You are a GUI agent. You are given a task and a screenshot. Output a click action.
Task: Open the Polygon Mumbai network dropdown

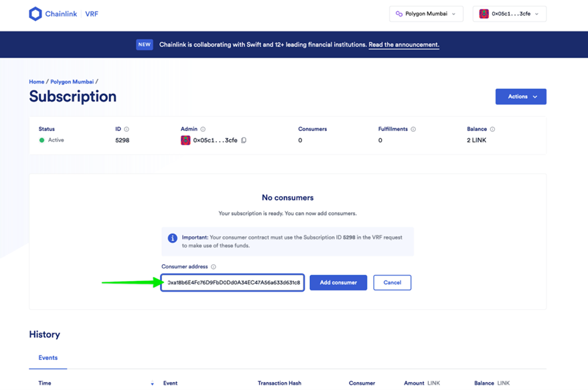pos(426,14)
